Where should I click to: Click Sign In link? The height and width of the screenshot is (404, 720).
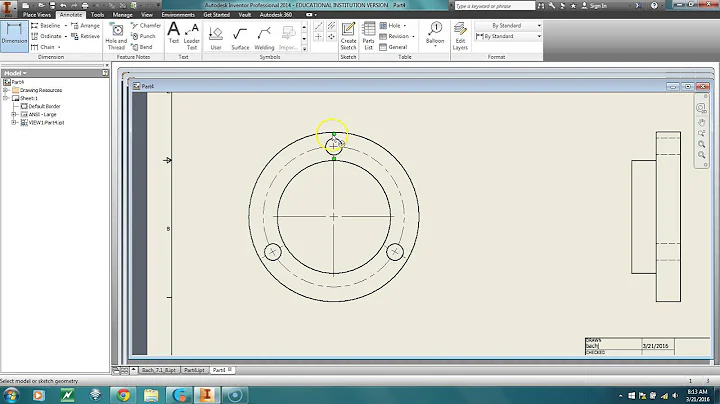pyautogui.click(x=594, y=6)
